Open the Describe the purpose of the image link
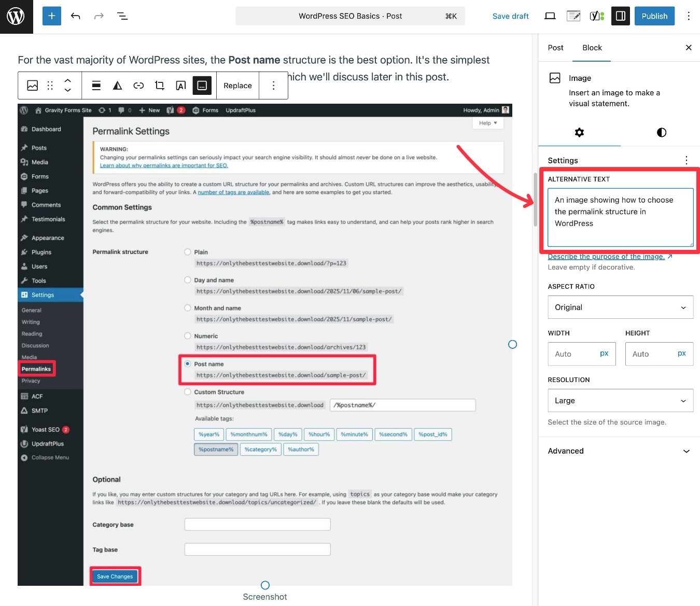 (606, 256)
